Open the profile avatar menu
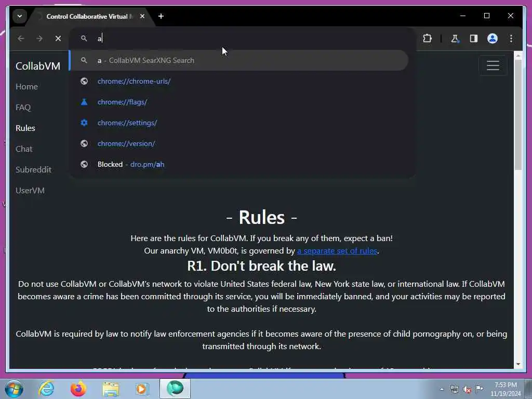 (493, 38)
